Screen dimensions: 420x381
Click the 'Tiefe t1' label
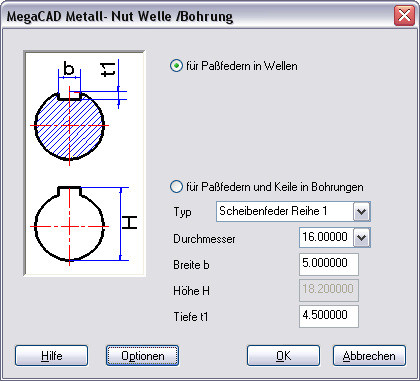[x=191, y=317]
